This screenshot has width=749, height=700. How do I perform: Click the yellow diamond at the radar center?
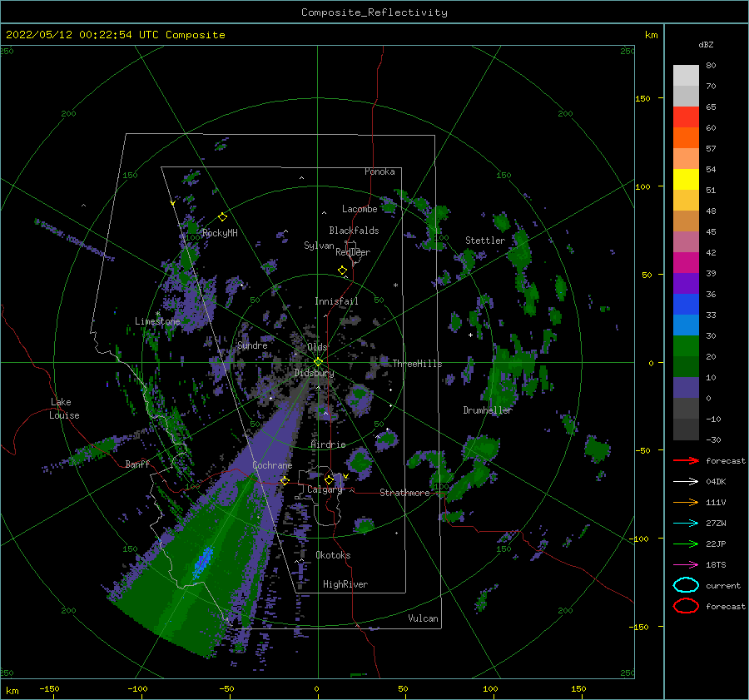pyautogui.click(x=318, y=362)
